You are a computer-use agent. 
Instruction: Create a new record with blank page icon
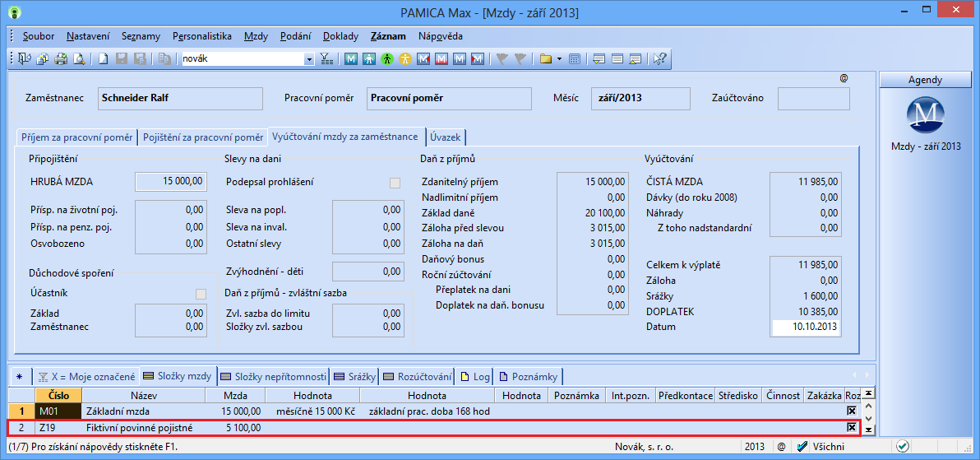coord(104,59)
